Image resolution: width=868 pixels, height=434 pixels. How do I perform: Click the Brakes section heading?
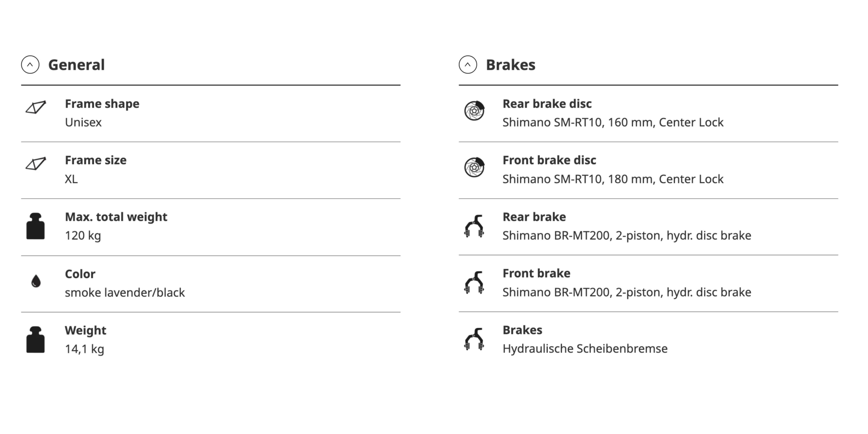click(x=511, y=65)
